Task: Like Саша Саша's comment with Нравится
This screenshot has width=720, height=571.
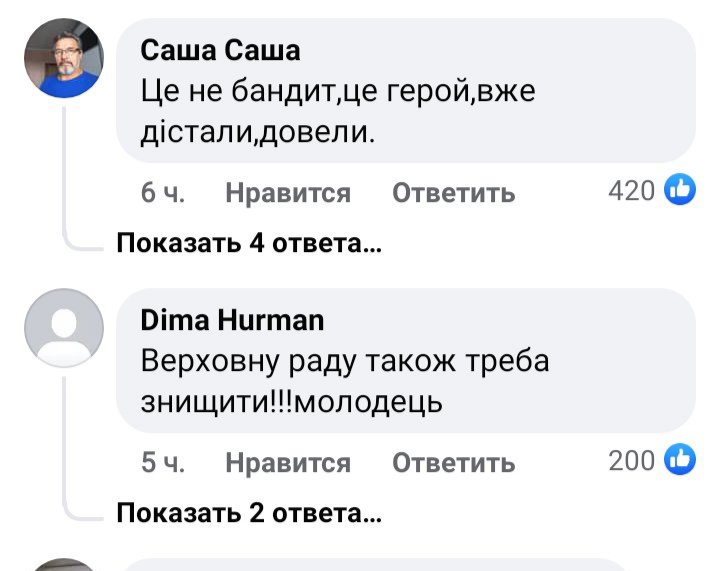Action: [x=288, y=192]
